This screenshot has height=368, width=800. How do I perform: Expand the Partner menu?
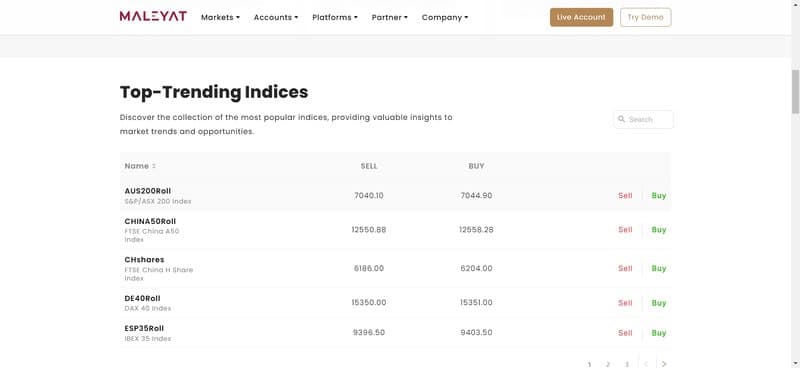[x=390, y=17]
